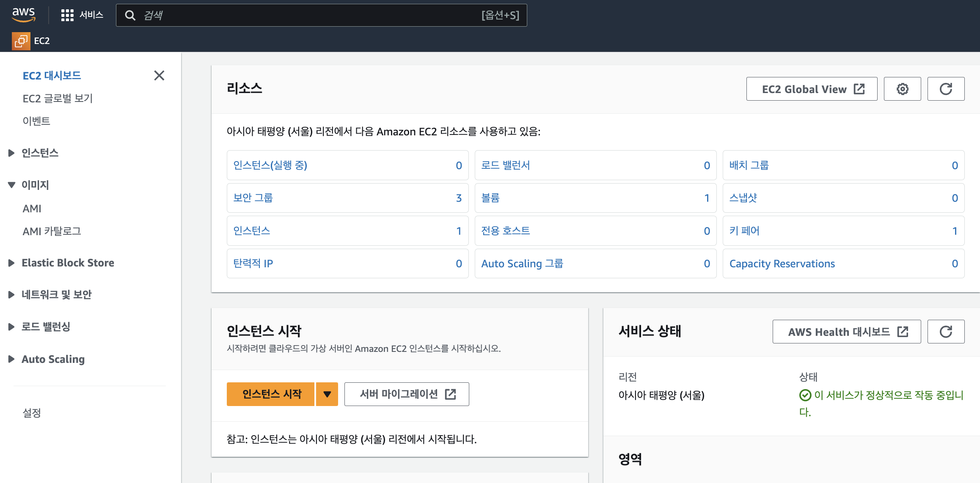The image size is (980, 483).
Task: Open 인스턴스(실행 중) resource link
Action: pos(270,165)
